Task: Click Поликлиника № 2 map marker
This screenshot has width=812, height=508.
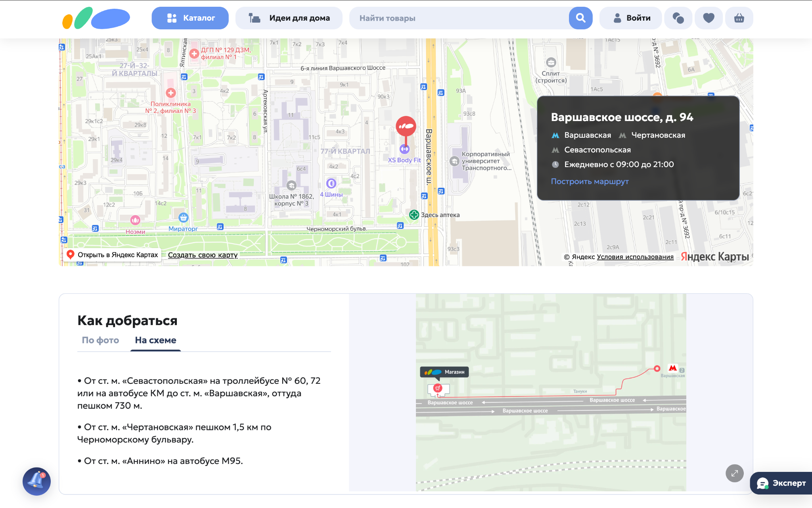Action: coord(171,93)
